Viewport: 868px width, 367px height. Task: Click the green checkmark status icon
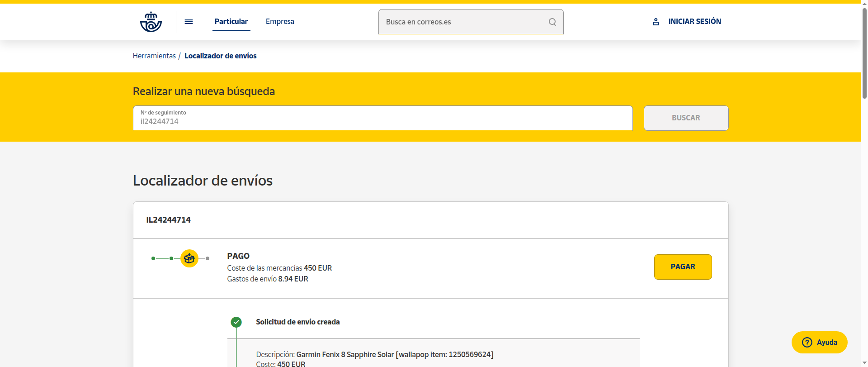tap(236, 322)
